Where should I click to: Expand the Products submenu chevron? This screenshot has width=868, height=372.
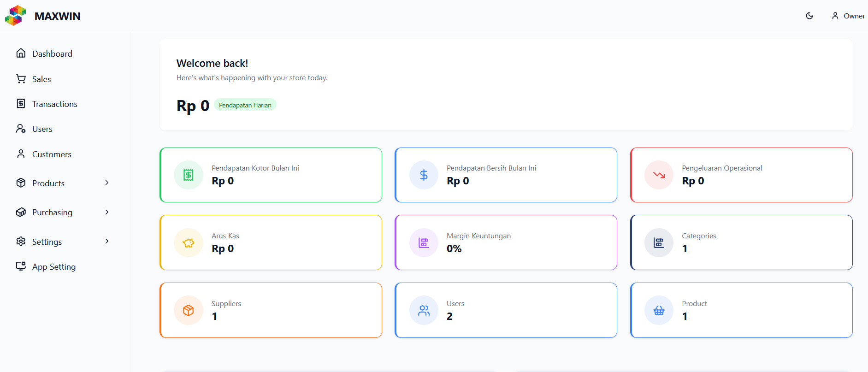(107, 183)
